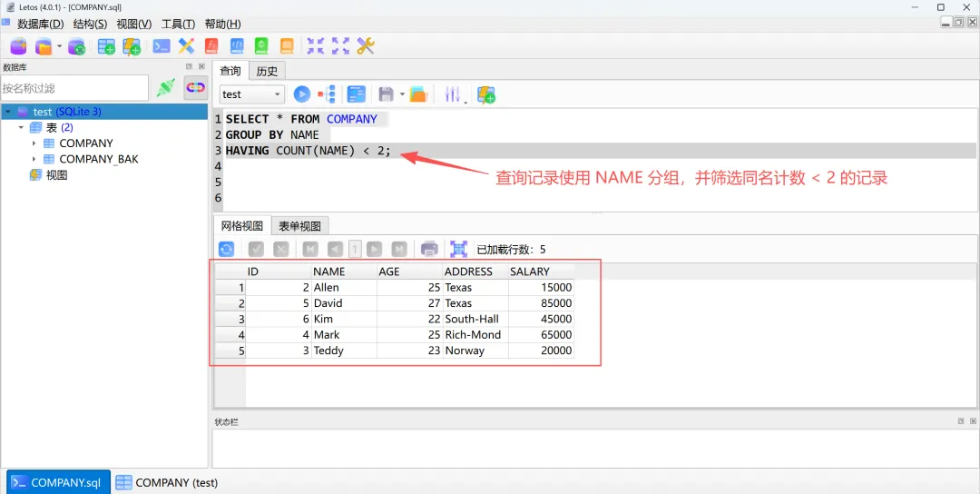
Task: Switch to the 网格视图 tab
Action: 242,226
